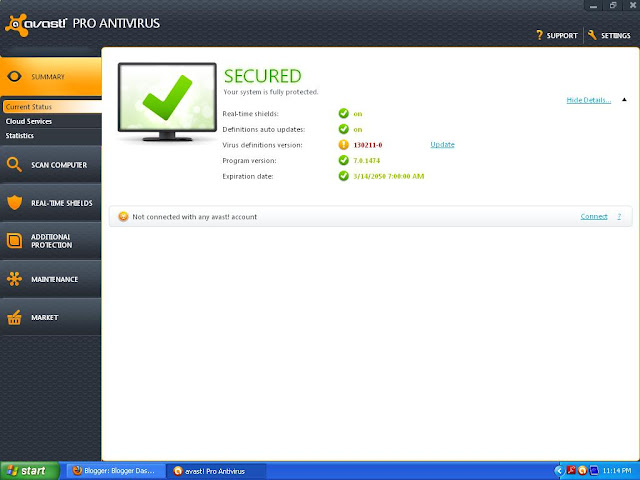Click the avast tray icon
The height and width of the screenshot is (480, 640).
click(x=582, y=471)
